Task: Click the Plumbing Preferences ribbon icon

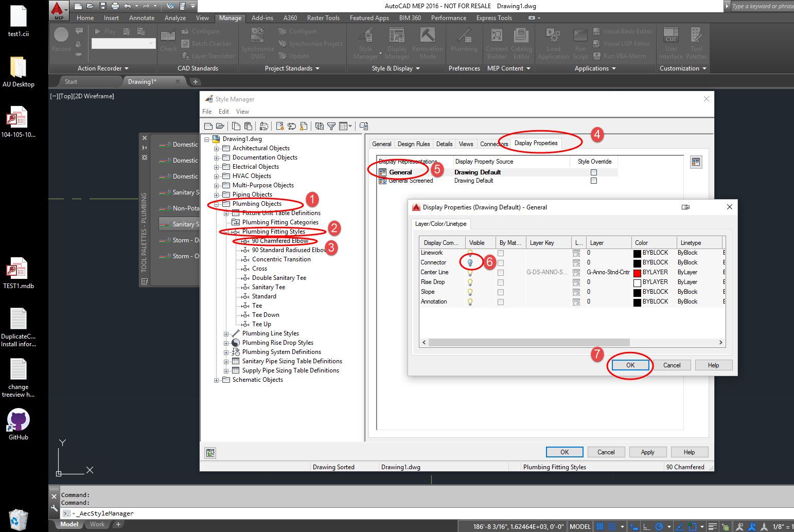Action: point(464,40)
